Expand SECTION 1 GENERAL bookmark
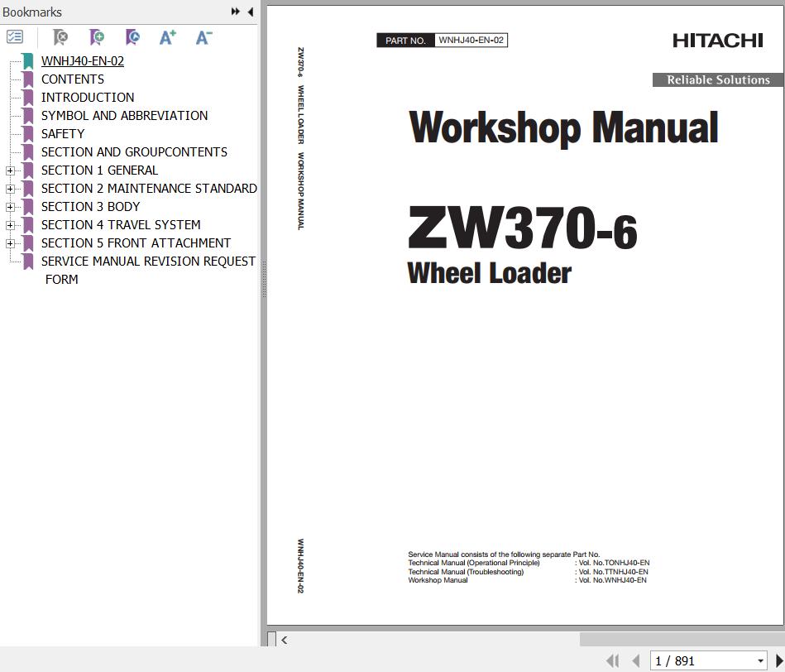Viewport: 785px width, 672px height. tap(10, 170)
